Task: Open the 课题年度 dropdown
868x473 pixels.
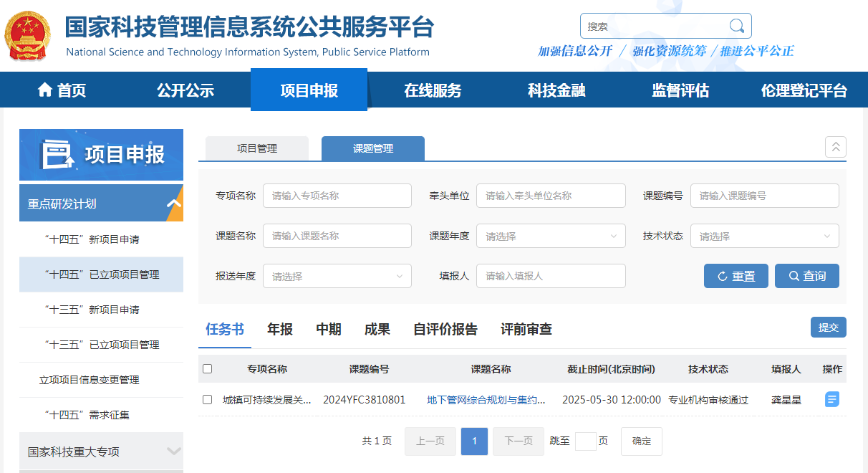Action: [551, 236]
